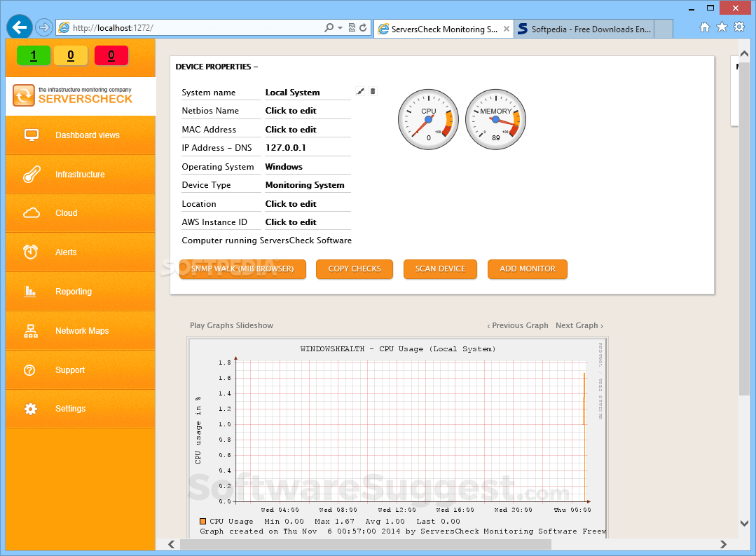
Task: Select the Infrastructure wrench icon
Action: click(31, 174)
